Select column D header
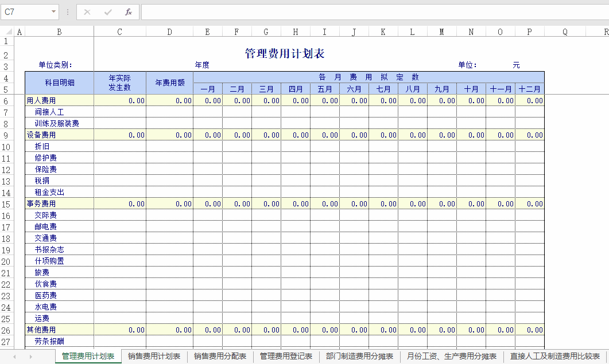 point(169,32)
